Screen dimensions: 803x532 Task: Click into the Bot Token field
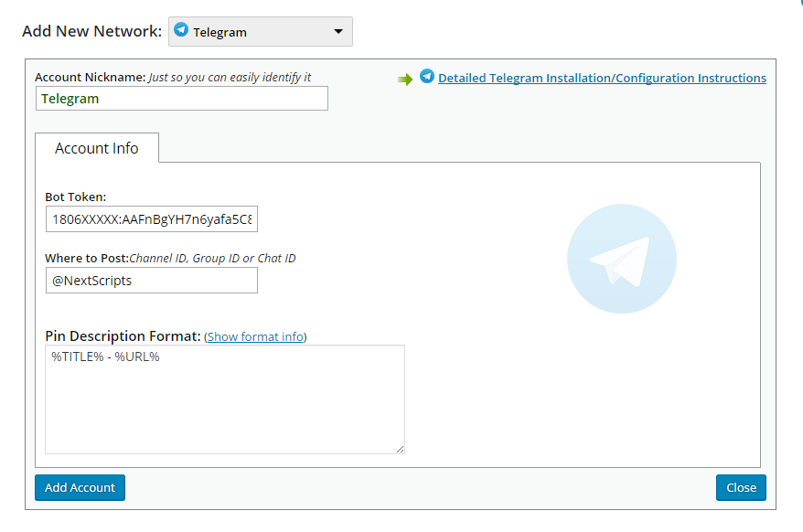(x=152, y=219)
